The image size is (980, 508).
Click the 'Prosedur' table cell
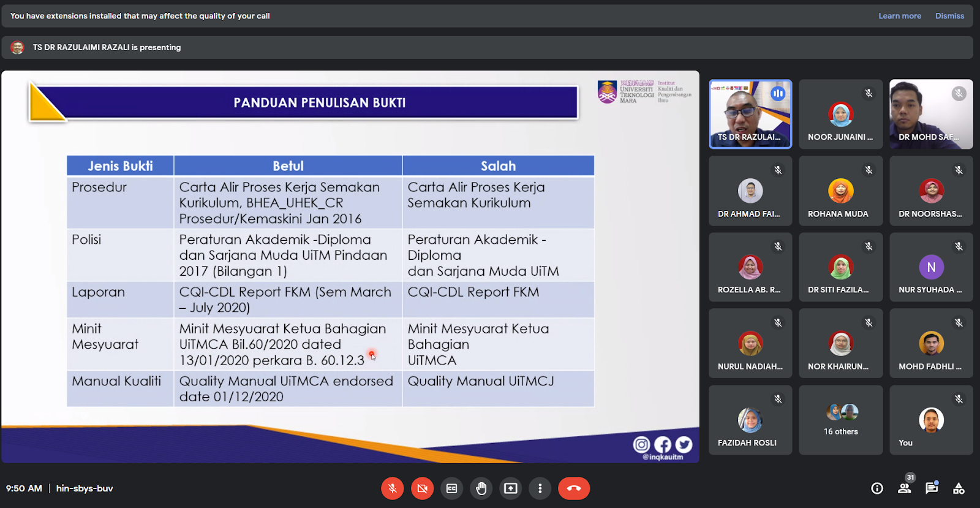[x=120, y=203]
